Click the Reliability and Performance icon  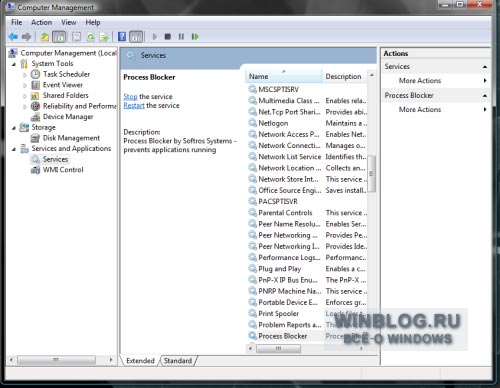point(35,106)
